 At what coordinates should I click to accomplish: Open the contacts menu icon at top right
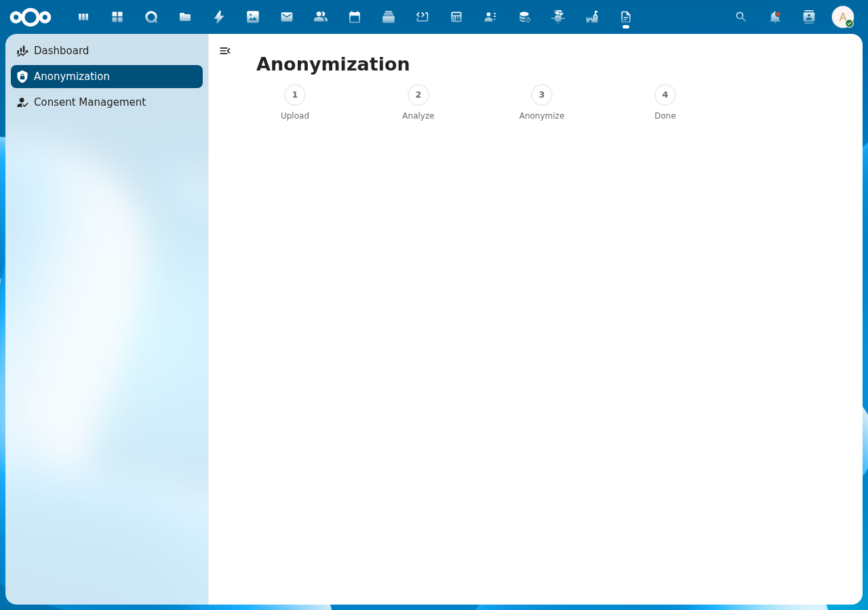(809, 17)
